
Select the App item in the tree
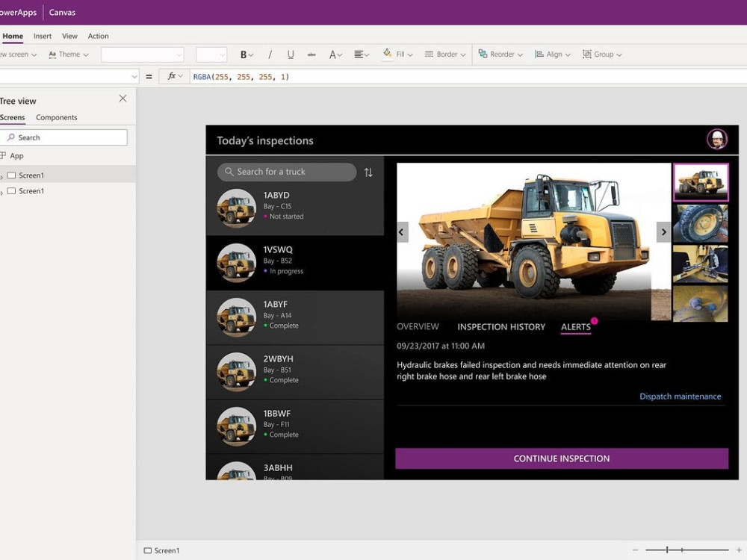[x=16, y=156]
